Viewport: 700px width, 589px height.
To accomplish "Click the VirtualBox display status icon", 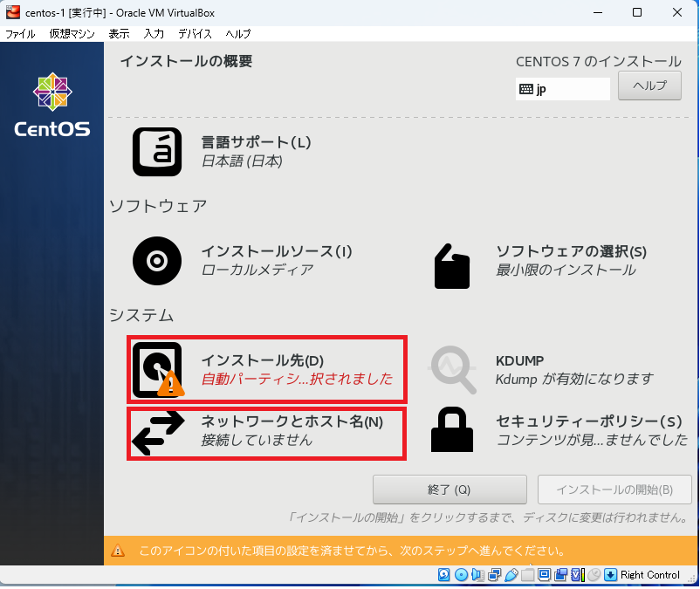I will point(544,575).
